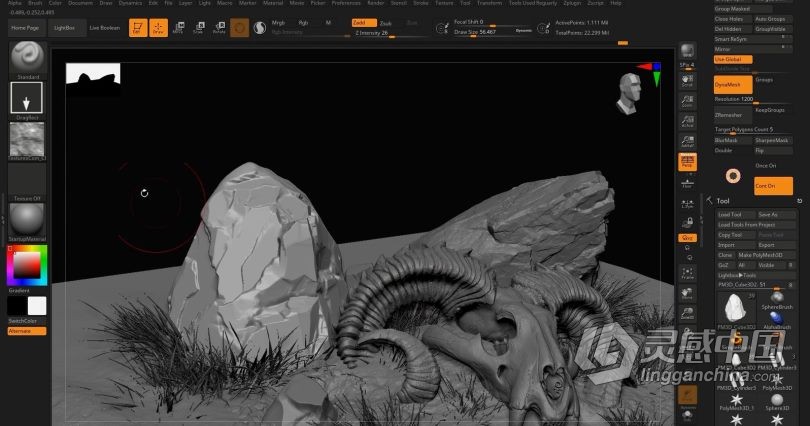The width and height of the screenshot is (810, 426).
Task: Toggle the Live Boolean button
Action: 105,28
